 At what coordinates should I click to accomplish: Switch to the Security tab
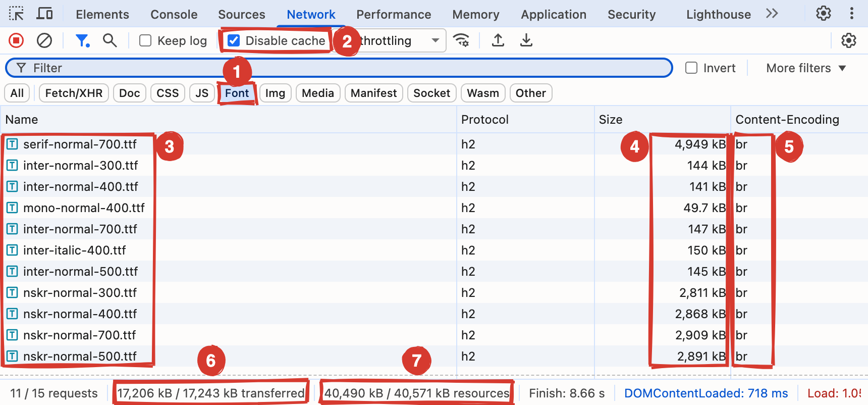click(x=632, y=15)
